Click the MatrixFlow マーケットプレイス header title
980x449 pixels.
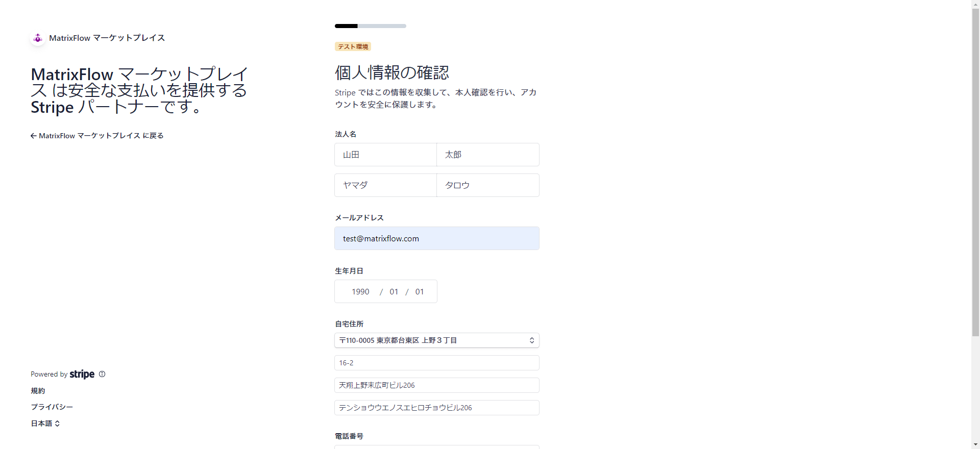(107, 38)
